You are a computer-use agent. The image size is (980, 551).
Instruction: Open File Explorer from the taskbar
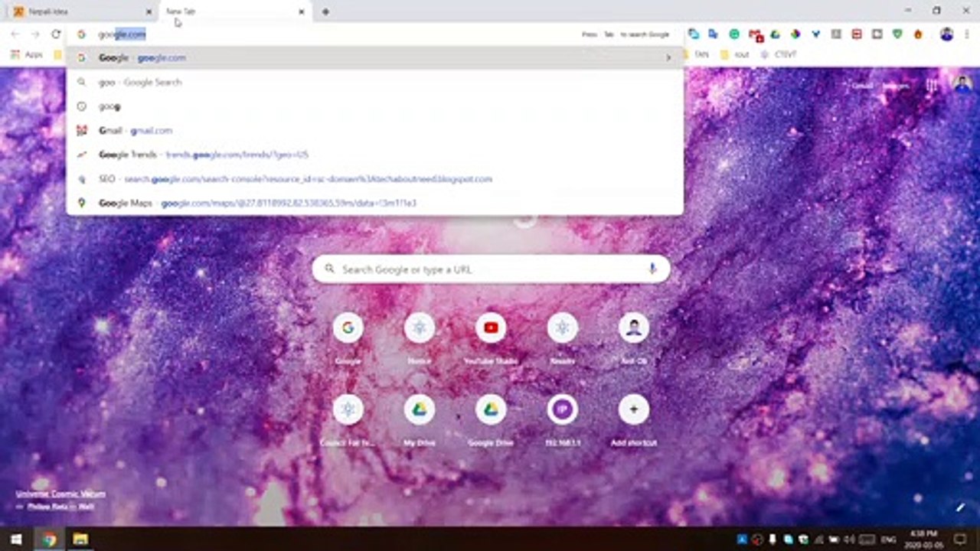(80, 540)
